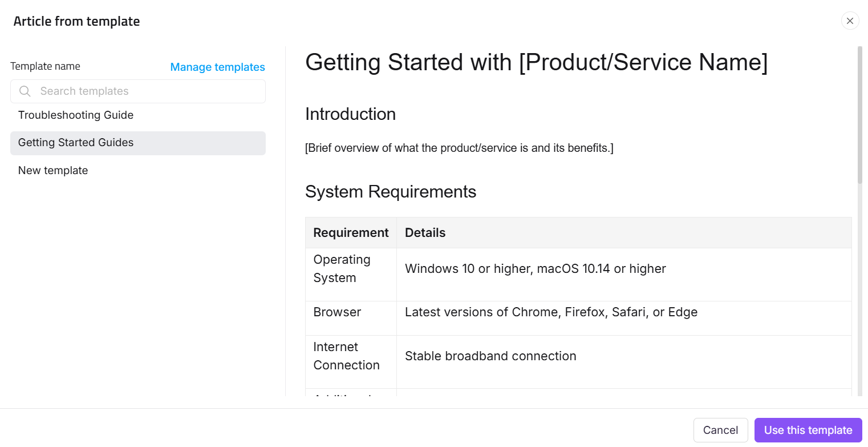This screenshot has height=447, width=868.
Task: Select the Operating System table cell
Action: click(342, 268)
